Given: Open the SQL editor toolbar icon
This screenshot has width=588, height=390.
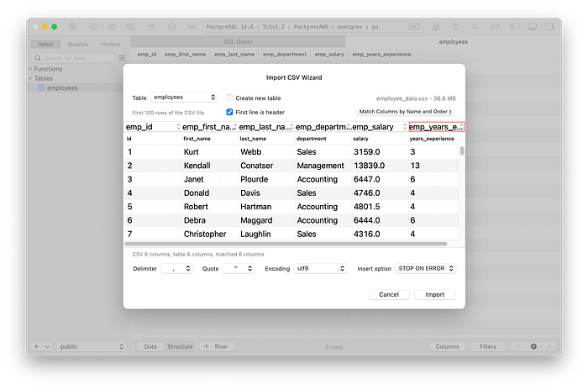Looking at the screenshot, I should 192,27.
